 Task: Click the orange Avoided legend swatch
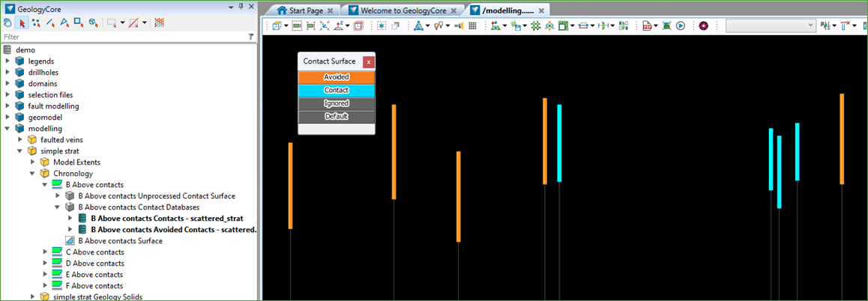pos(337,77)
